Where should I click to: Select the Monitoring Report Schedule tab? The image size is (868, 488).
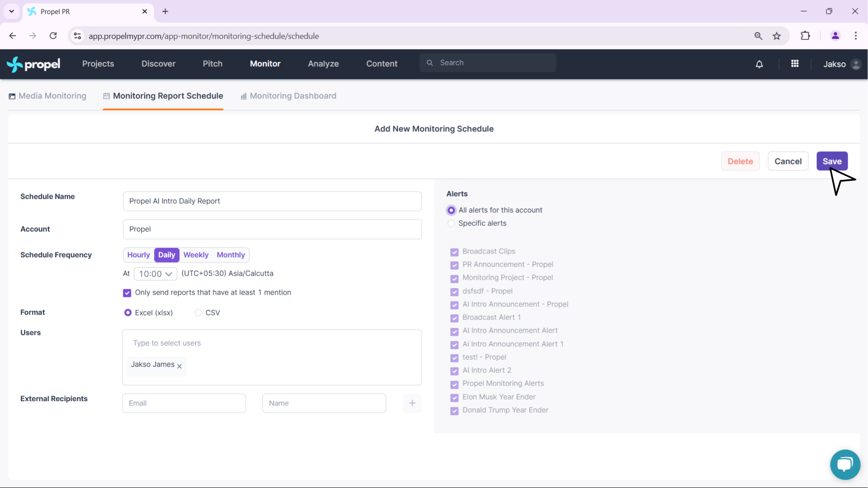tap(163, 96)
